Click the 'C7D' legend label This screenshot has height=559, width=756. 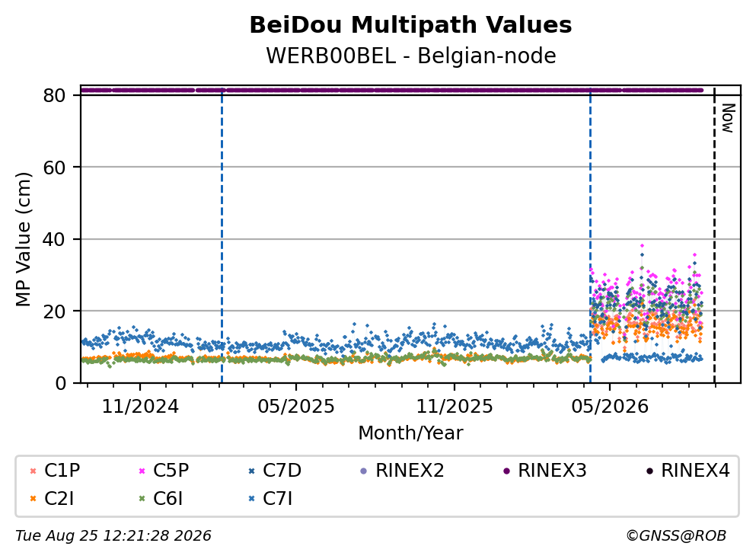click(282, 470)
